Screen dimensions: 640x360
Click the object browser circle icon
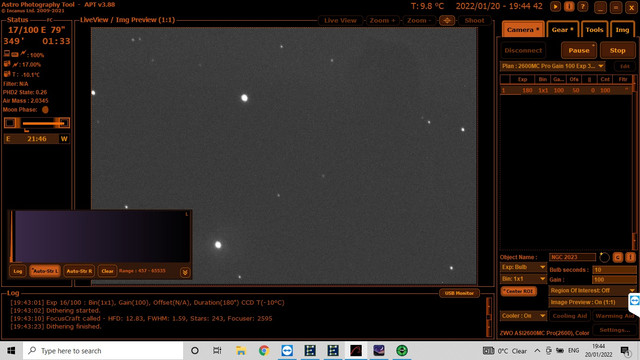click(604, 257)
